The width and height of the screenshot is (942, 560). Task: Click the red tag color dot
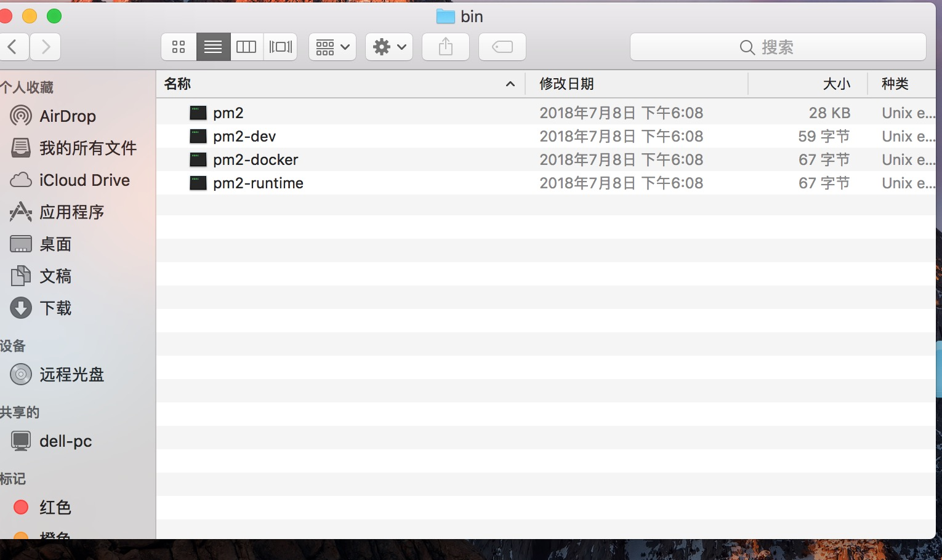21,507
